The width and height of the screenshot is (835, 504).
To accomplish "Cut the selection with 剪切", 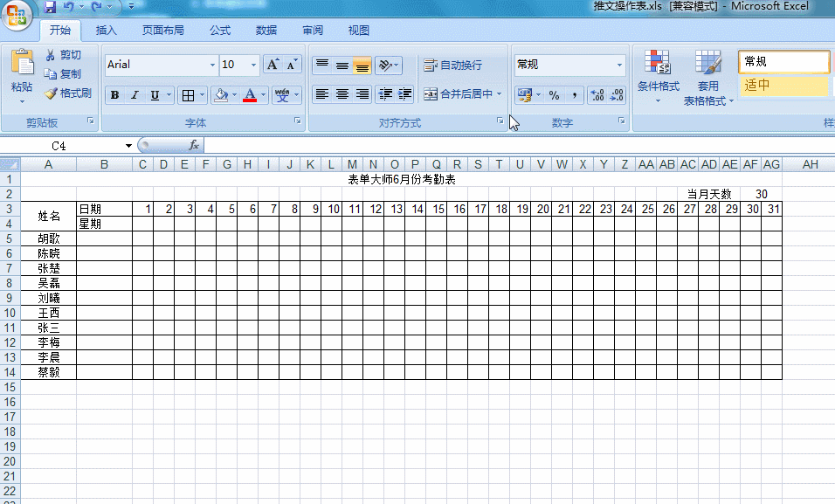I will point(63,55).
